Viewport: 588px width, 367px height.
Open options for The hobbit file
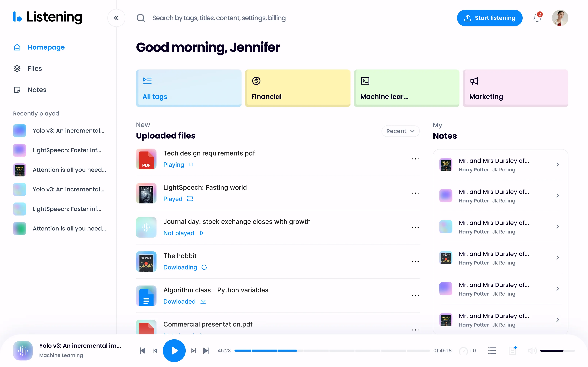pos(415,261)
